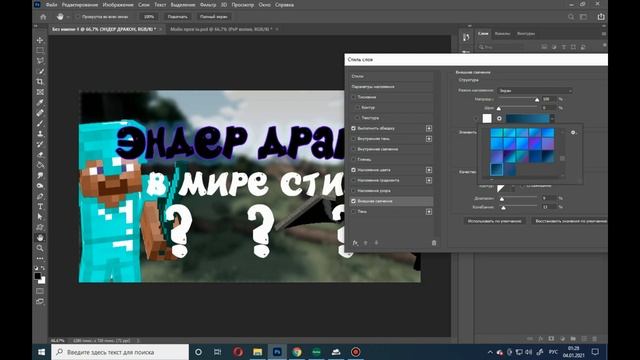This screenshot has width=640, height=360.
Task: Open the three-dots Edit Toolbar button
Action: click(40, 258)
